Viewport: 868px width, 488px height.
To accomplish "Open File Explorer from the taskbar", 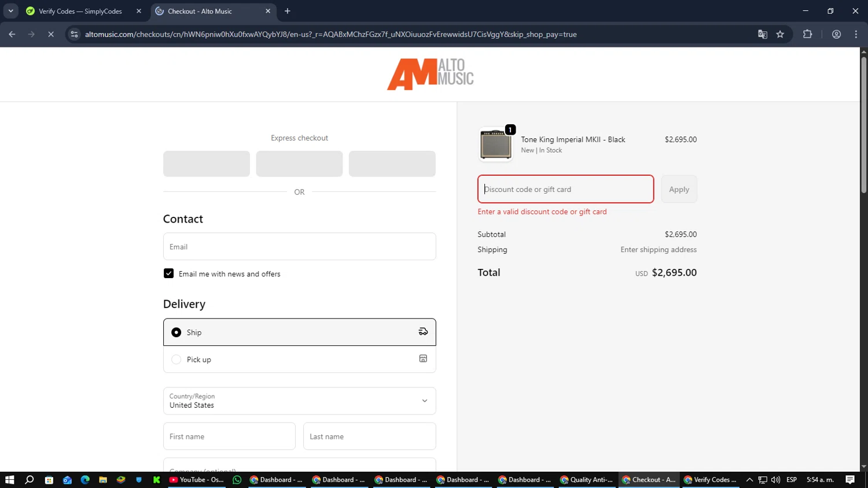I will pyautogui.click(x=103, y=480).
